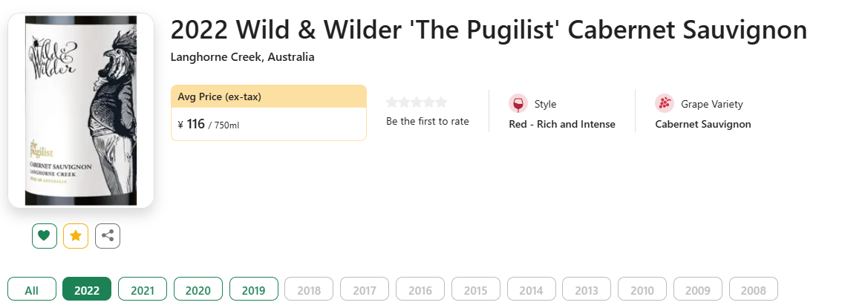Click the red wine glass Style icon

pos(518,104)
